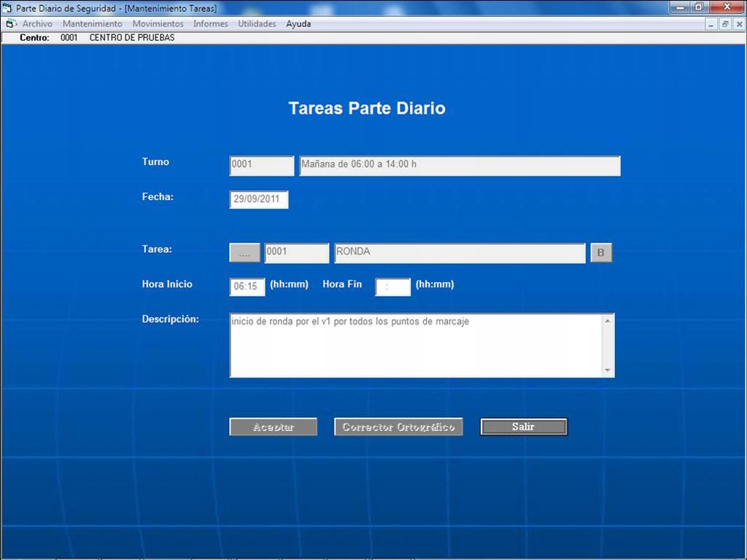Click Salir to exit the form
747x560 pixels.
[x=523, y=427]
